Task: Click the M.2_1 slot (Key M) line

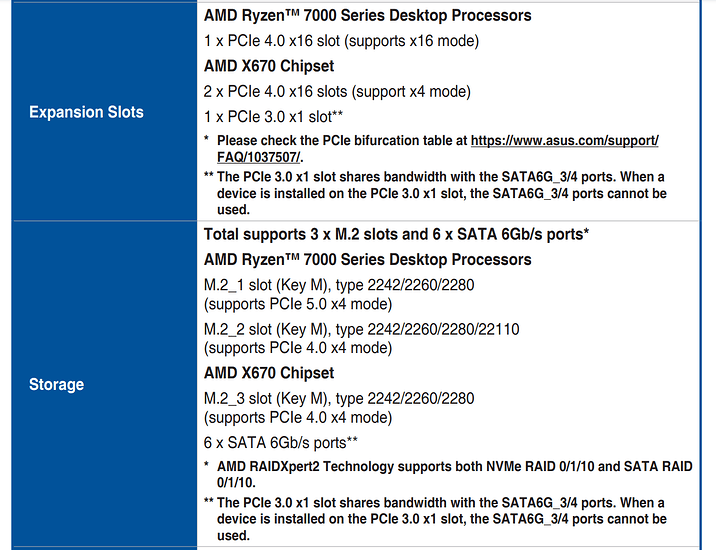Action: (339, 285)
